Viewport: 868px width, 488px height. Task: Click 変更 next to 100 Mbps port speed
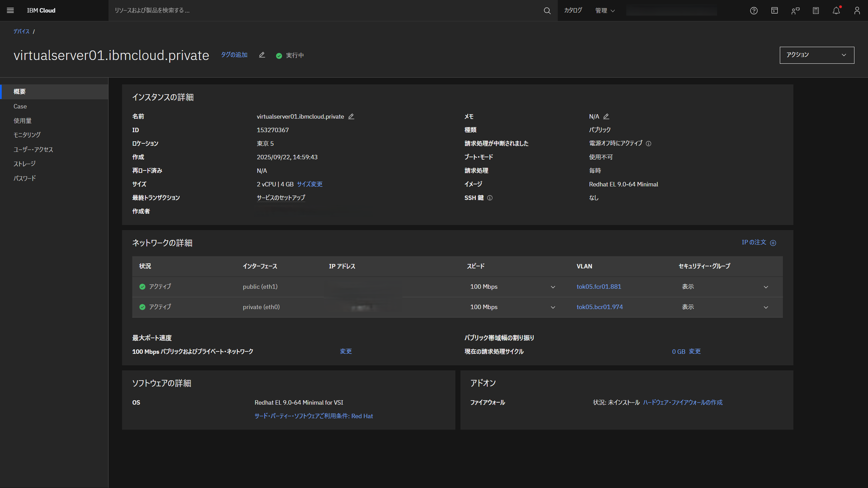346,351
